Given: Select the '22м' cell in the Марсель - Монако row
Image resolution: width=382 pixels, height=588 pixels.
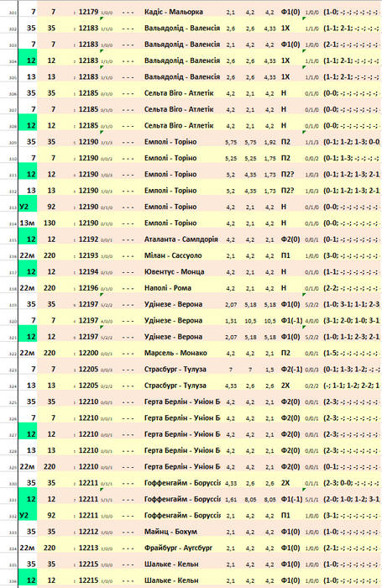Looking at the screenshot, I should (28, 354).
